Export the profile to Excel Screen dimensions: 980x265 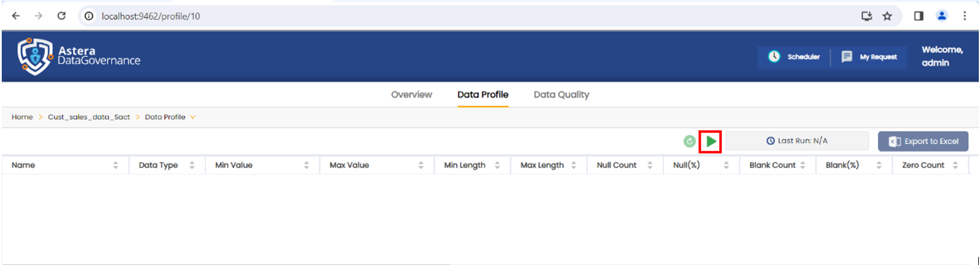coord(923,141)
